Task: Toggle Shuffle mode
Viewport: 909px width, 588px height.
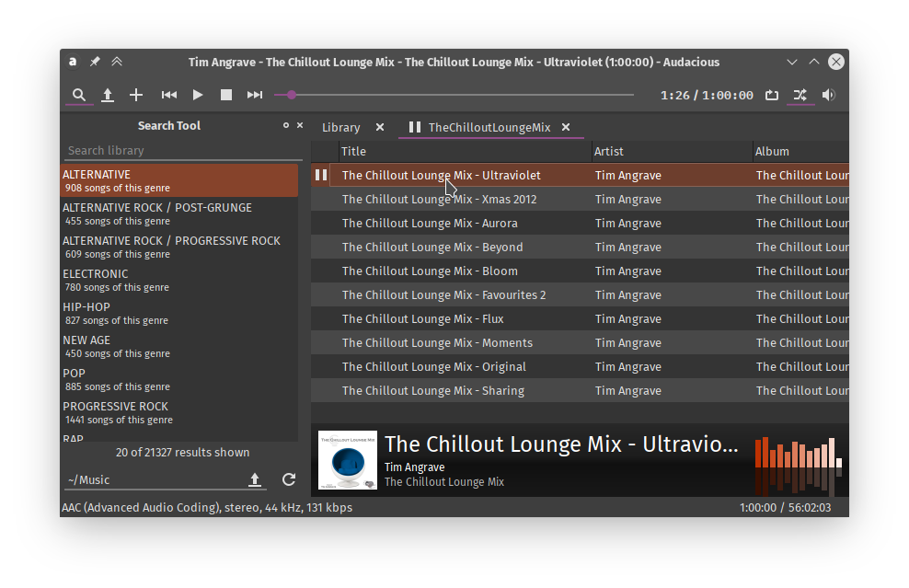Action: click(x=800, y=95)
